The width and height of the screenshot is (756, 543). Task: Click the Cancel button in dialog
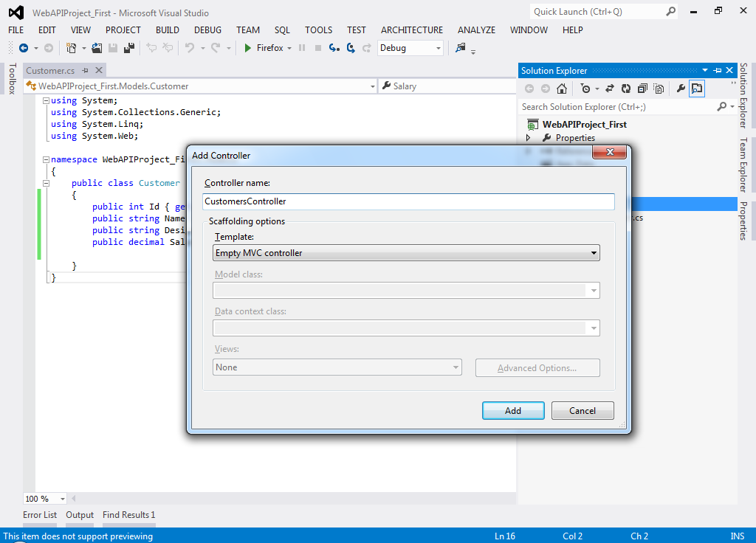pyautogui.click(x=583, y=410)
